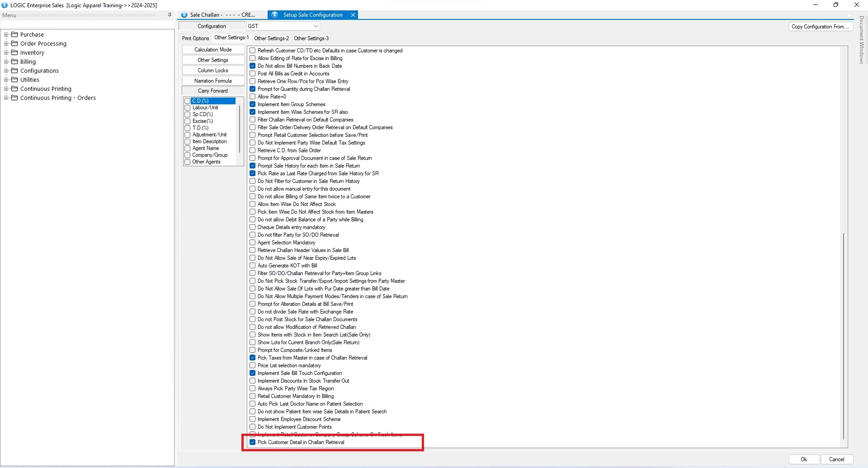This screenshot has width=868, height=468.
Task: Click the Configurations folder icon
Action: 14,70
